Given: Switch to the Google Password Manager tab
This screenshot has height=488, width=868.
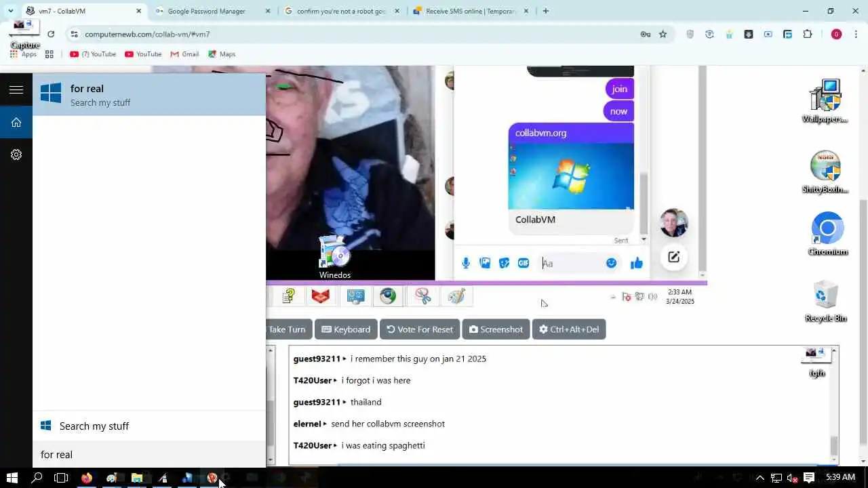Looking at the screenshot, I should tap(206, 11).
